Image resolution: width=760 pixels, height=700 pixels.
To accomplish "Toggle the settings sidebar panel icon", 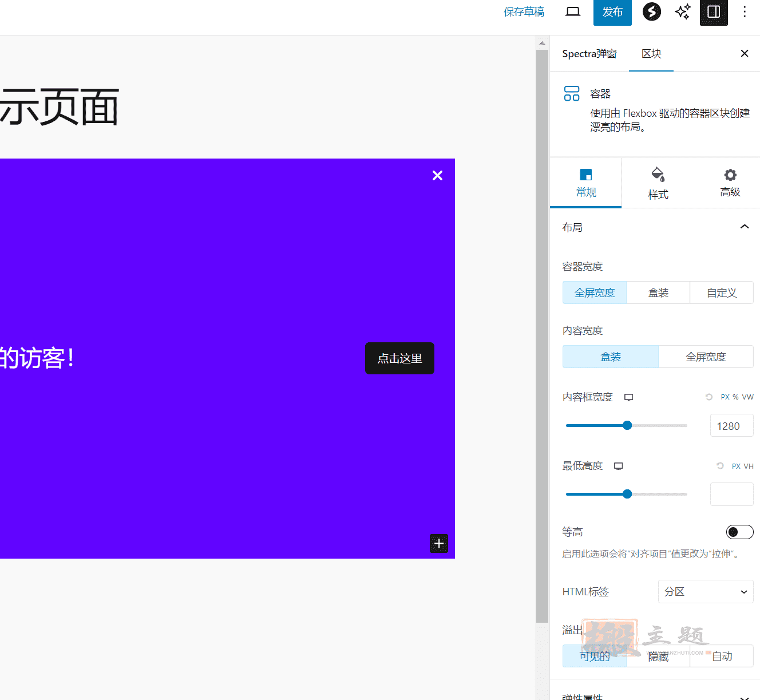I will (714, 12).
